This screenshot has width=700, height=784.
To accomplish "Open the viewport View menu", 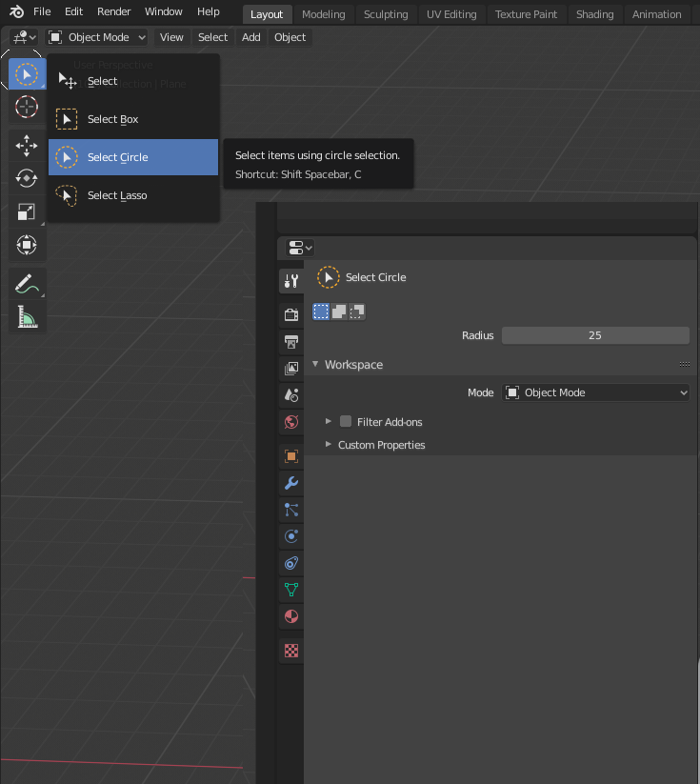I will pyautogui.click(x=171, y=37).
